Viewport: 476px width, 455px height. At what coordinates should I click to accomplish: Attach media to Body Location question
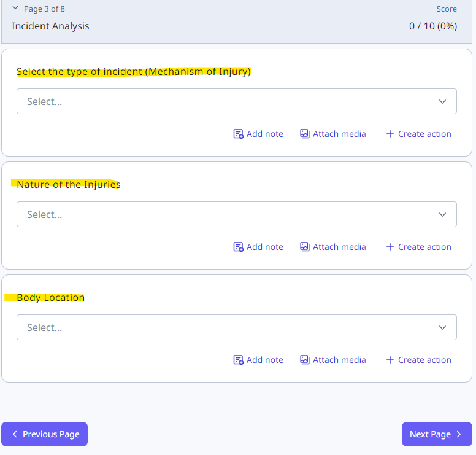coord(332,360)
